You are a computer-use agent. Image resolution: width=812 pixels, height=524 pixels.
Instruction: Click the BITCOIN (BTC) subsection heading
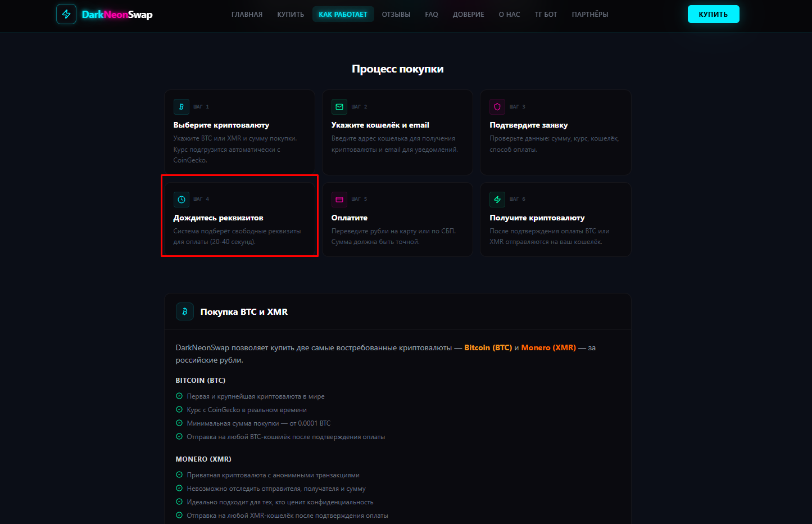201,381
